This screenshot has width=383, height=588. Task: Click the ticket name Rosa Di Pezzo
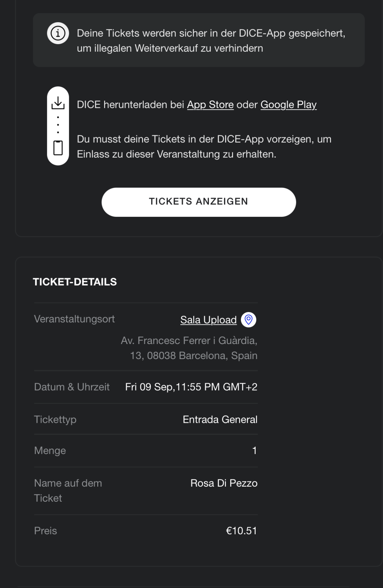(224, 483)
